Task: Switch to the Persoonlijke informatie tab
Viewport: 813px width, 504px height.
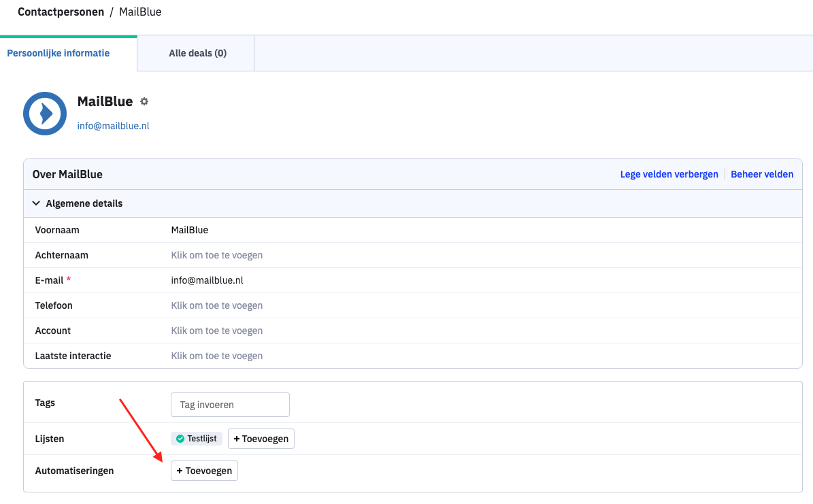Action: click(x=58, y=53)
